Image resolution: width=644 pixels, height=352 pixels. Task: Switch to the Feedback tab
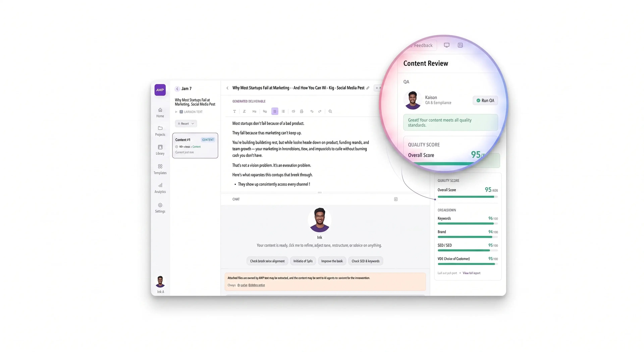(423, 45)
